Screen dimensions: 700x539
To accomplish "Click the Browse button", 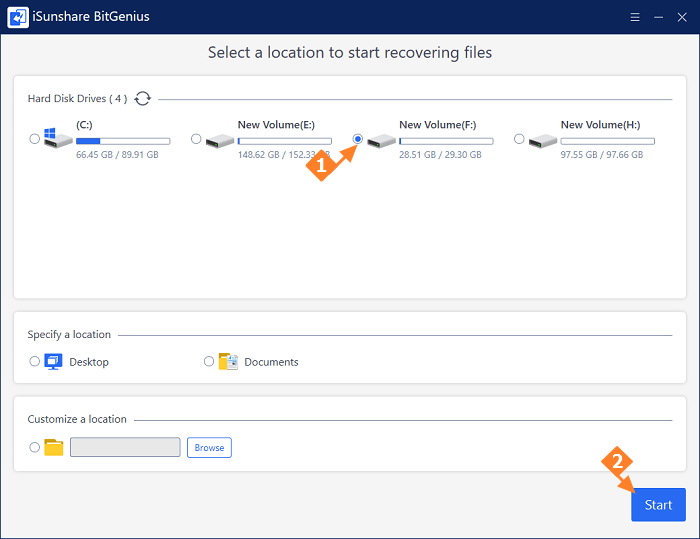I will (209, 447).
